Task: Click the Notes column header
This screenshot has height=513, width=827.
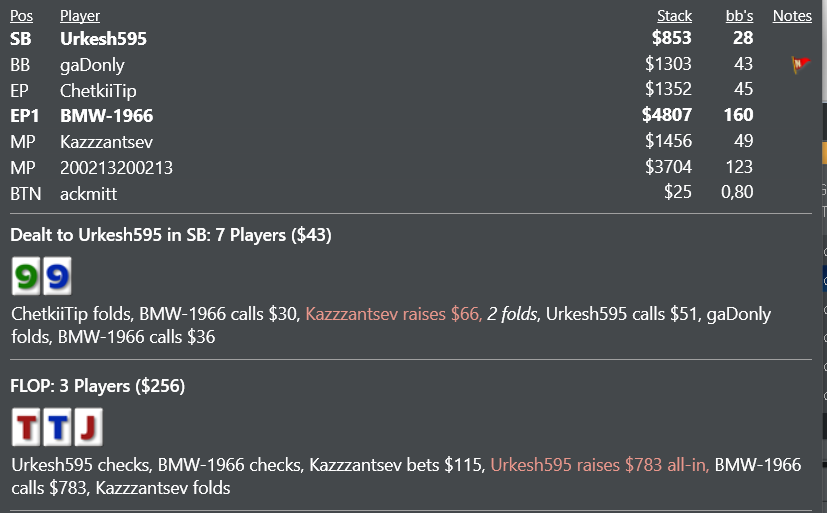Action: click(x=792, y=16)
